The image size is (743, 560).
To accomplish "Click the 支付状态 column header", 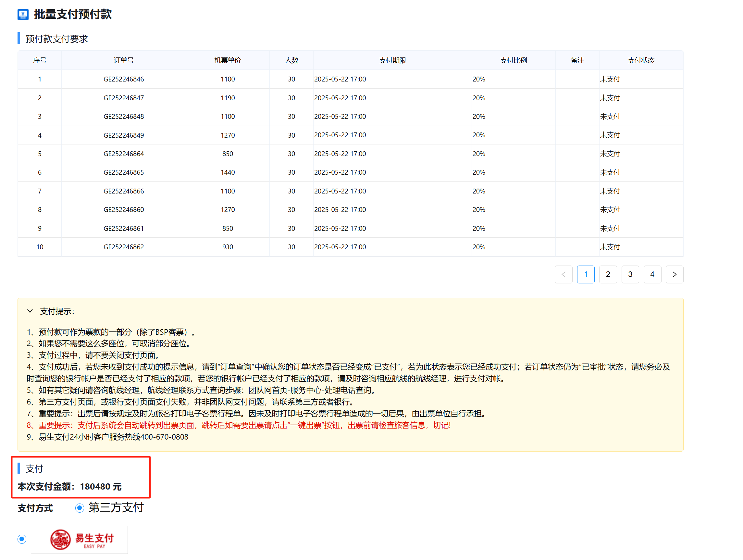I will pyautogui.click(x=641, y=60).
